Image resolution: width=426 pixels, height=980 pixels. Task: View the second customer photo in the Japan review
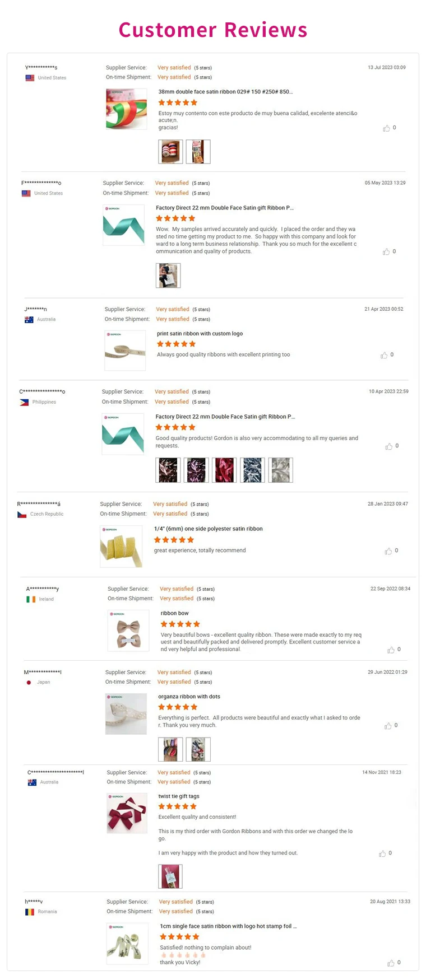click(x=198, y=749)
